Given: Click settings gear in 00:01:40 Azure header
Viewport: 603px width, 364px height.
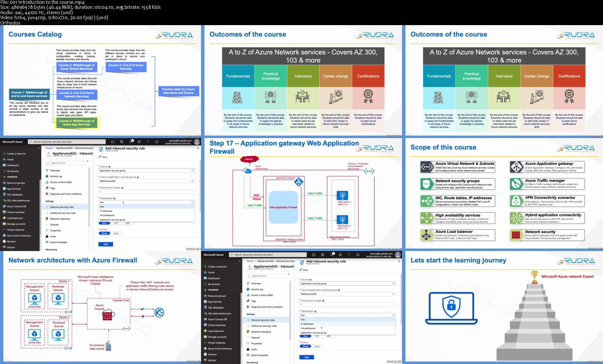Looking at the screenshot, I should (139, 142).
